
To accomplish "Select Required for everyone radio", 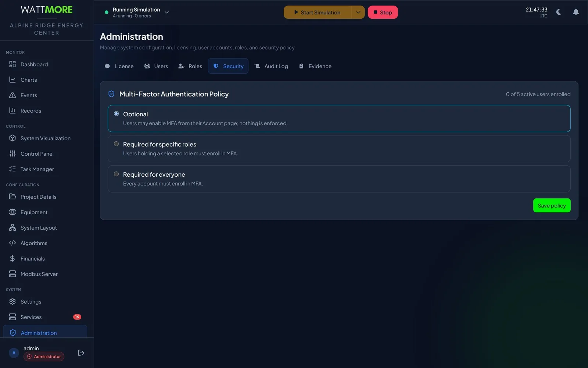I will click(x=116, y=174).
